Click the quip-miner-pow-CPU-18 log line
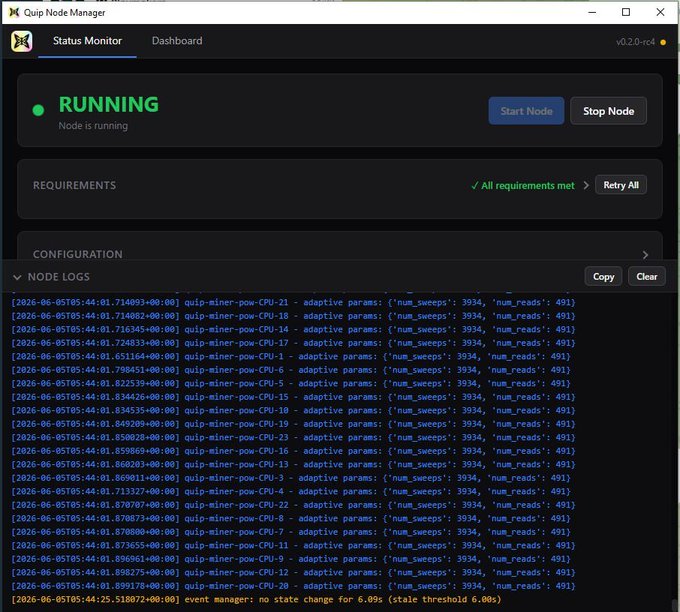Screen dimensions: 680x612 pos(293,316)
